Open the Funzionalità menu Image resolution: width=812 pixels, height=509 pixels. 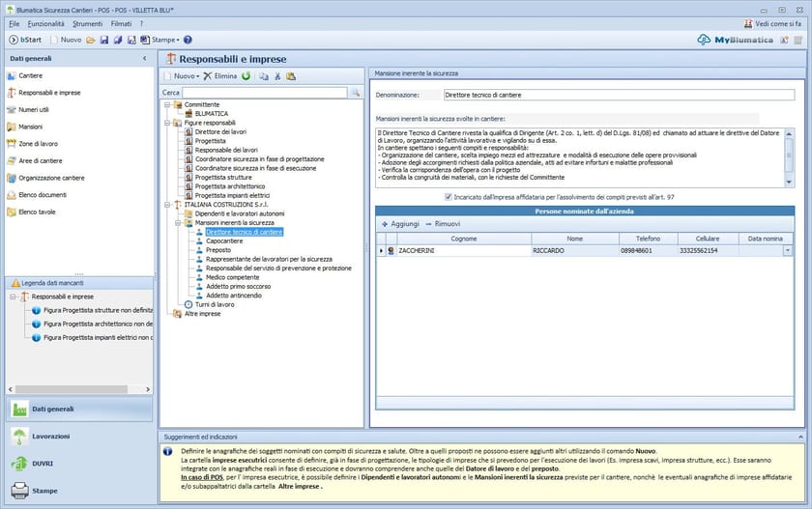pos(45,22)
